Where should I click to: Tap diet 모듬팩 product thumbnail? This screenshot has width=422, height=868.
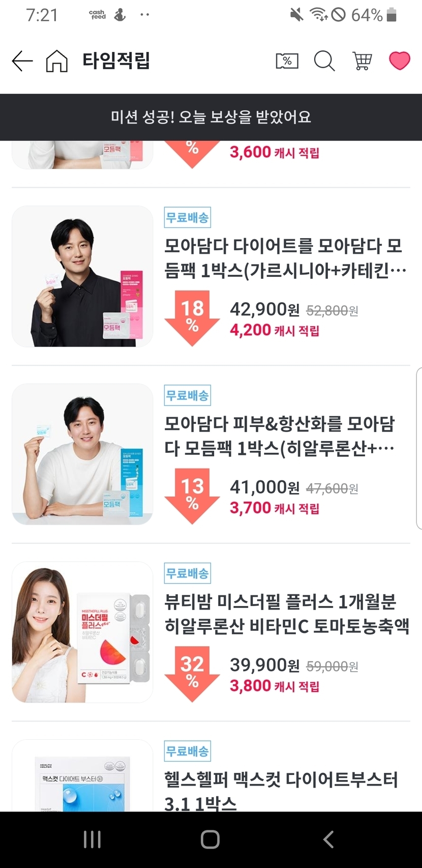82,276
